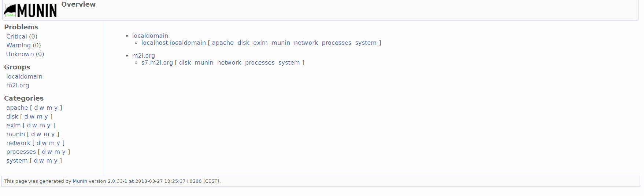Open daily view for system category
Image resolution: width=644 pixels, height=196 pixels.
pyautogui.click(x=36, y=160)
